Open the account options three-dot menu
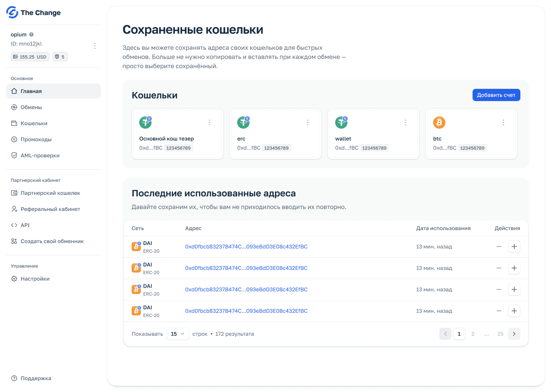The height and width of the screenshot is (392, 551). tap(95, 46)
